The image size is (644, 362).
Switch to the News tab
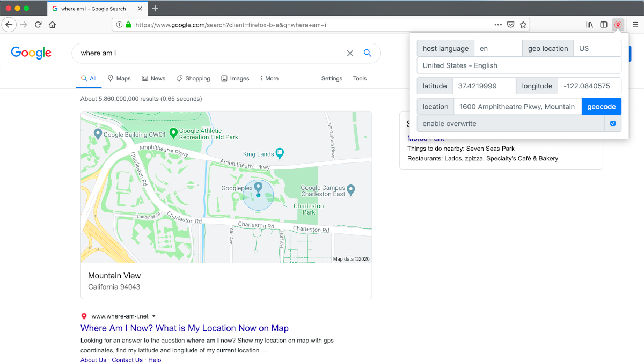[153, 78]
